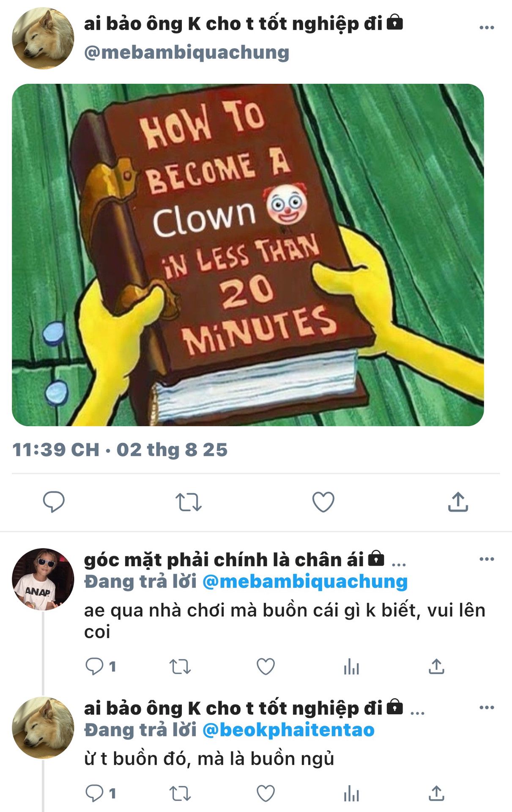Open the SpongeBob clown book image
512x812 pixels.
coord(248,255)
